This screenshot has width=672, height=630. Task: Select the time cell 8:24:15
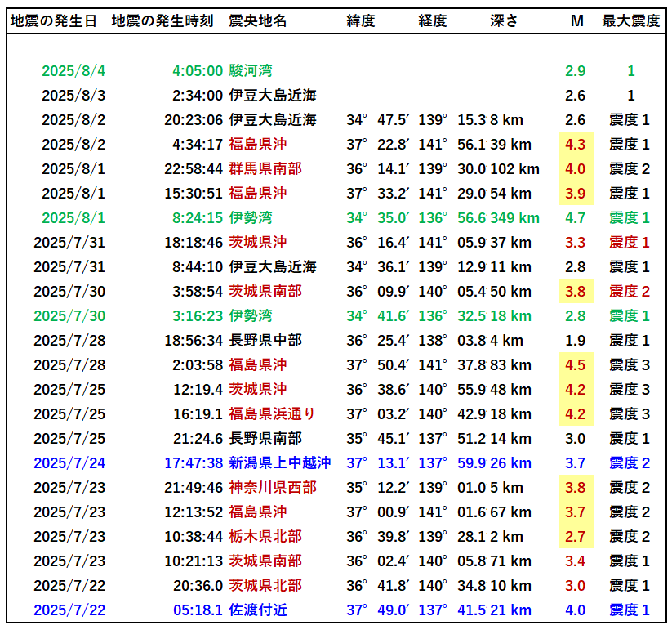pos(198,218)
